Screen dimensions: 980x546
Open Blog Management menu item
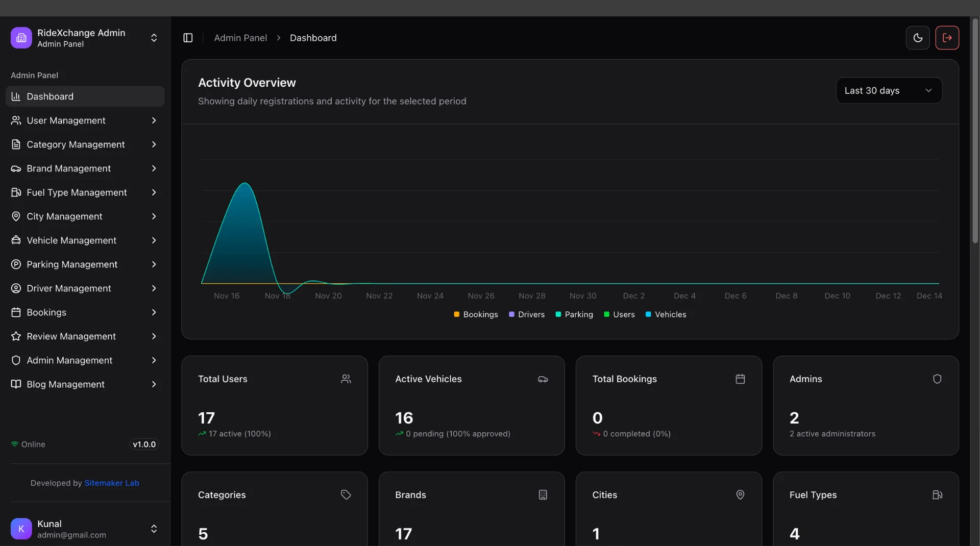pyautogui.click(x=85, y=384)
